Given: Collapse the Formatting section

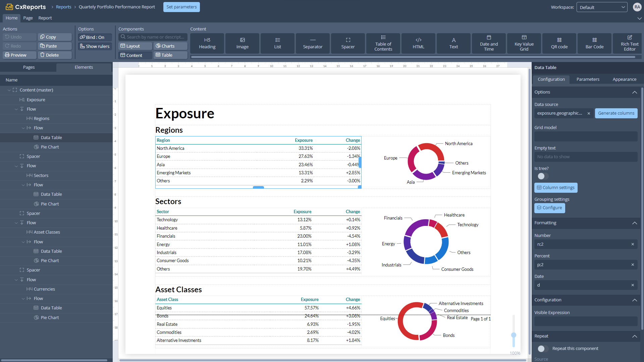Looking at the screenshot, I should [634, 223].
